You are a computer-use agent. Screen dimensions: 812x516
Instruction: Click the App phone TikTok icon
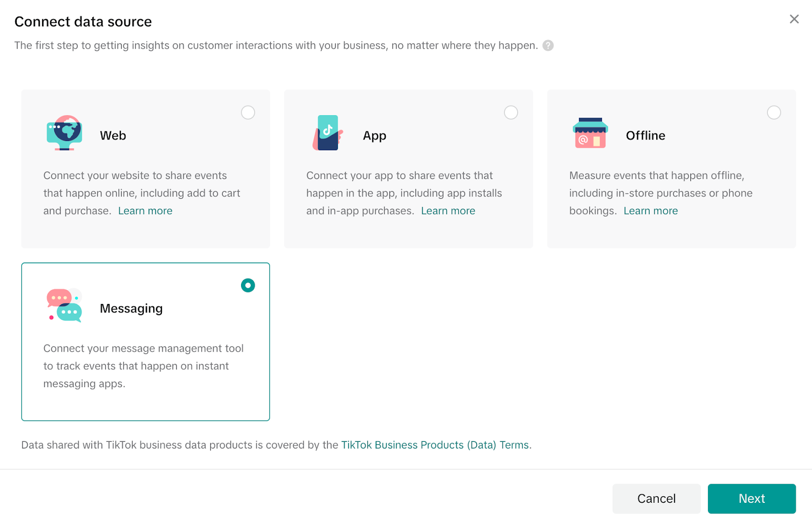[328, 133]
